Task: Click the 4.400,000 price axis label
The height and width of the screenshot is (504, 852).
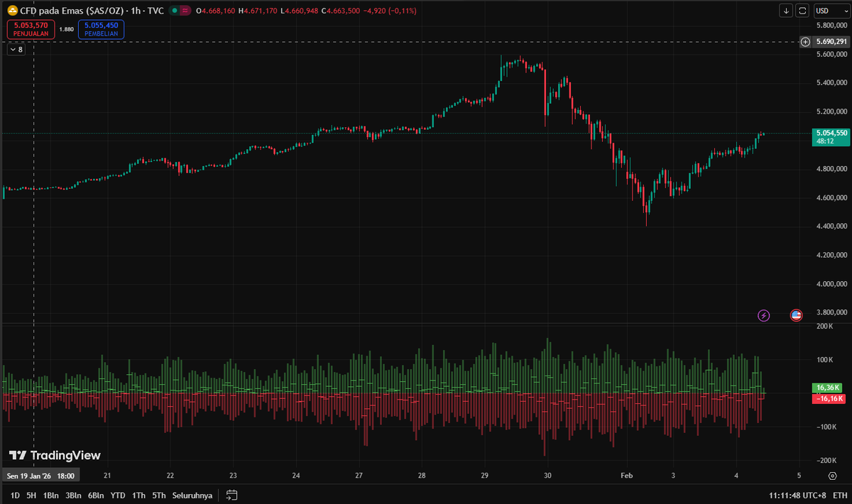Action: pyautogui.click(x=832, y=226)
